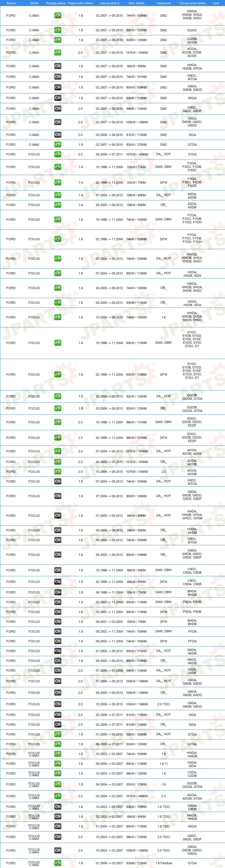This screenshot has width=225, height=868.
Task: Click diesel ON icon in FOCUS C-MAX 1.8 TDCi row
Action: point(58,826)
